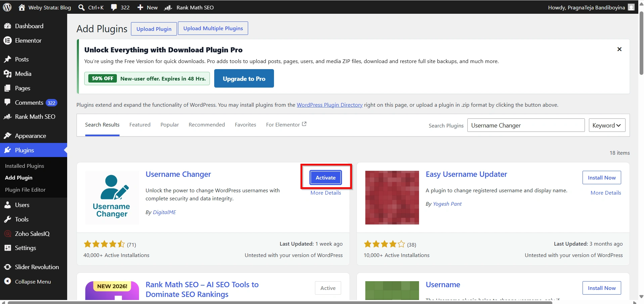Open the Username plugin title link
The width and height of the screenshot is (644, 304).
click(x=443, y=285)
